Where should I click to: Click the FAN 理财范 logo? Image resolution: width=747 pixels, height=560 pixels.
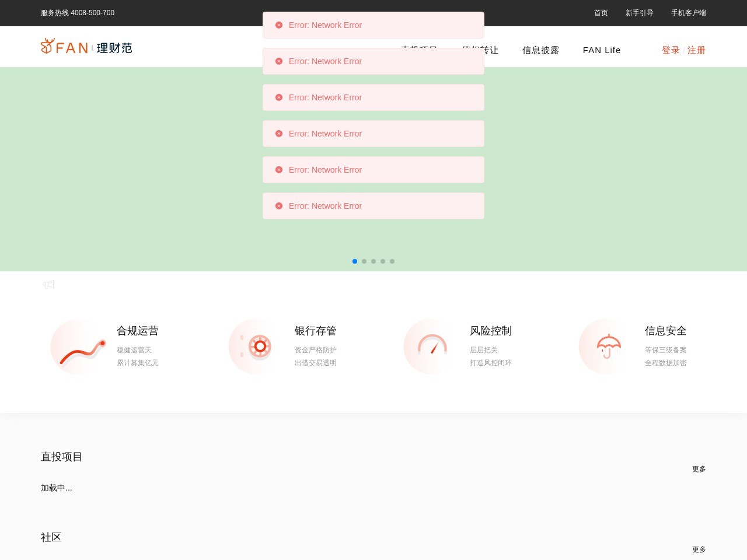coord(86,47)
